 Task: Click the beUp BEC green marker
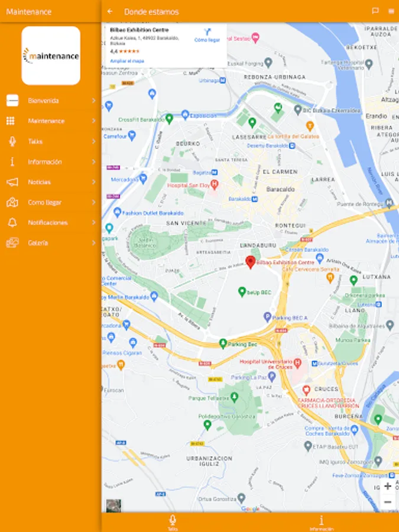(x=242, y=291)
